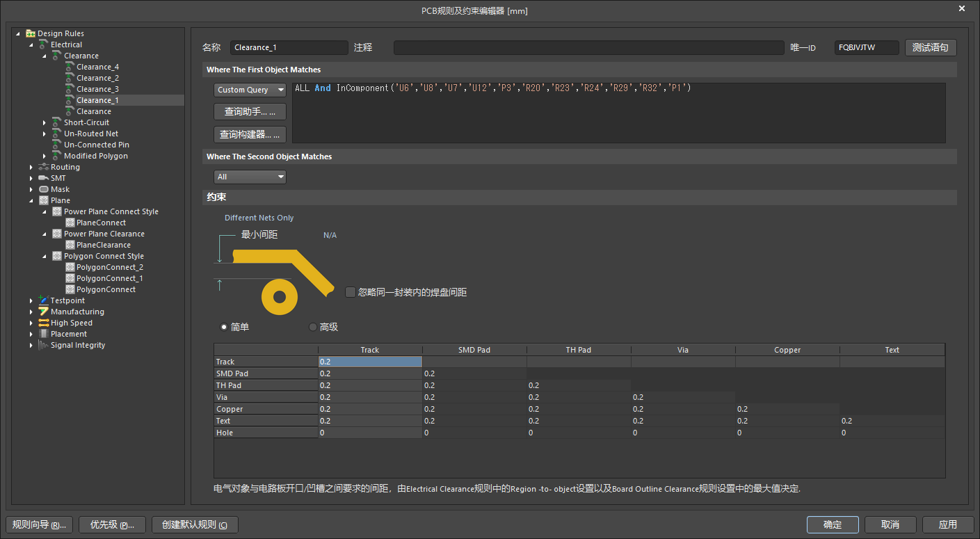Click the PlaneConnect rule icon
Viewport: 980px width, 539px height.
coord(70,223)
